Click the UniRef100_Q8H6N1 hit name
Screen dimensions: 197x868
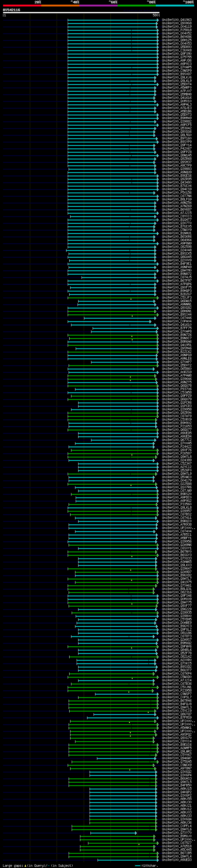pyautogui.click(x=177, y=311)
